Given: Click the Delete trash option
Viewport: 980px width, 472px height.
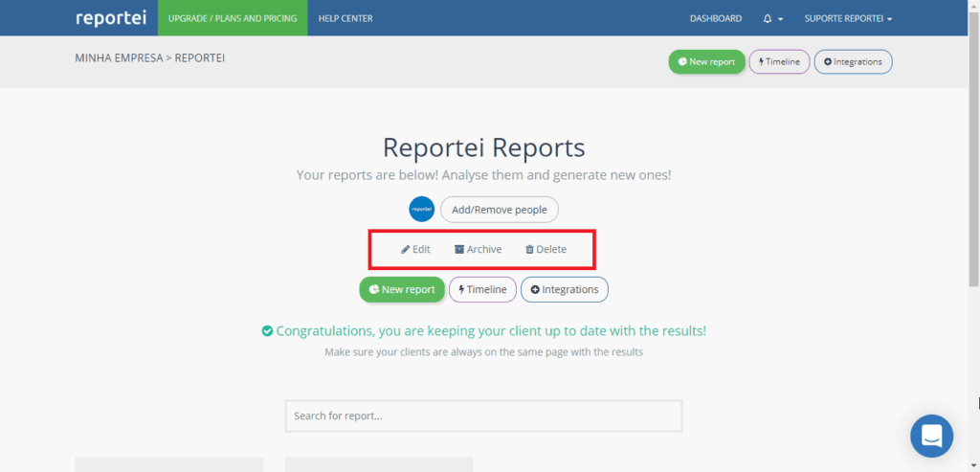Looking at the screenshot, I should click(x=546, y=250).
